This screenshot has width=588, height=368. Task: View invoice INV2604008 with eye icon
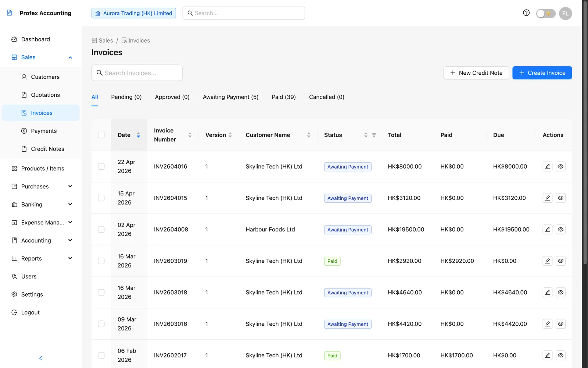[560, 229]
